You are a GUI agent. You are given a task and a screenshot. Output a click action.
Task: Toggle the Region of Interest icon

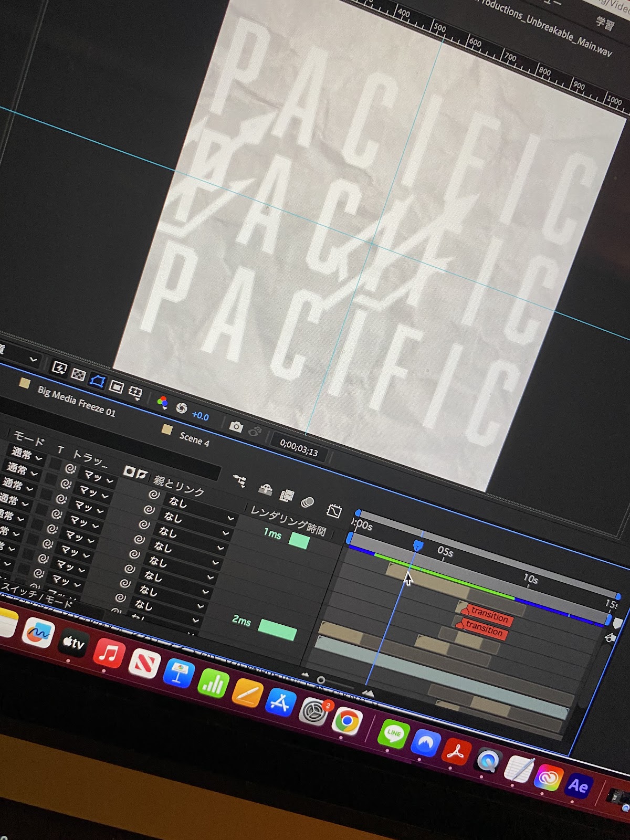pyautogui.click(x=117, y=387)
